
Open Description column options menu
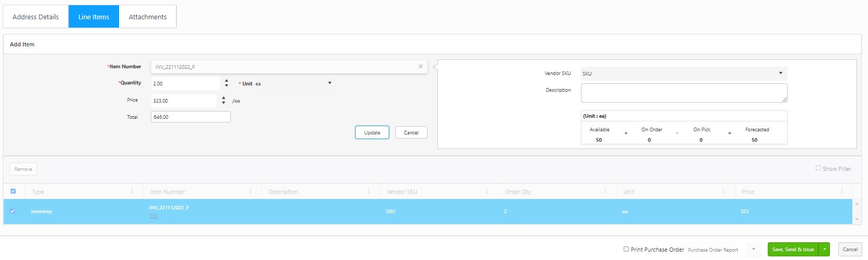click(368, 191)
